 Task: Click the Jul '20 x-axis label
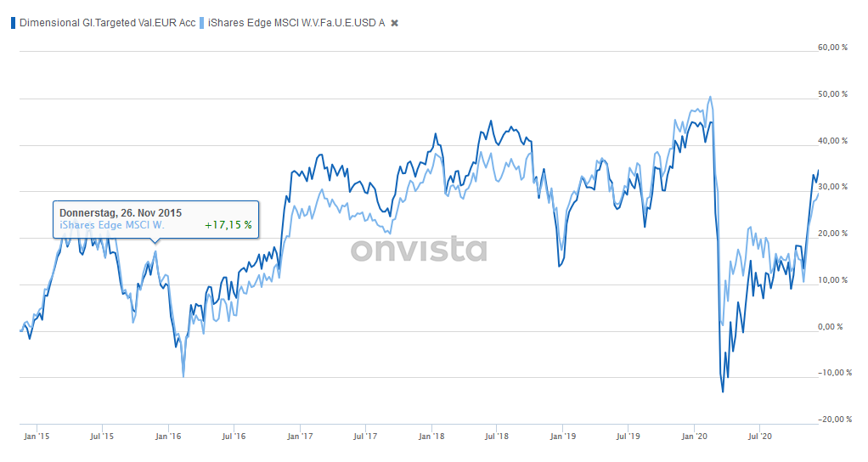(x=760, y=437)
